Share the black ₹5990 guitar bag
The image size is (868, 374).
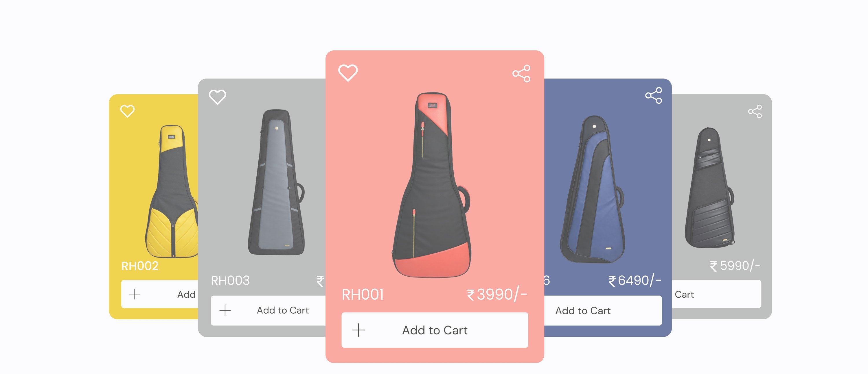(755, 112)
